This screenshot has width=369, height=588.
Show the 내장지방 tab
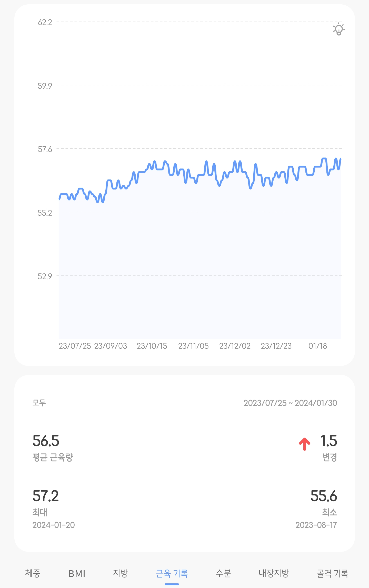274,573
